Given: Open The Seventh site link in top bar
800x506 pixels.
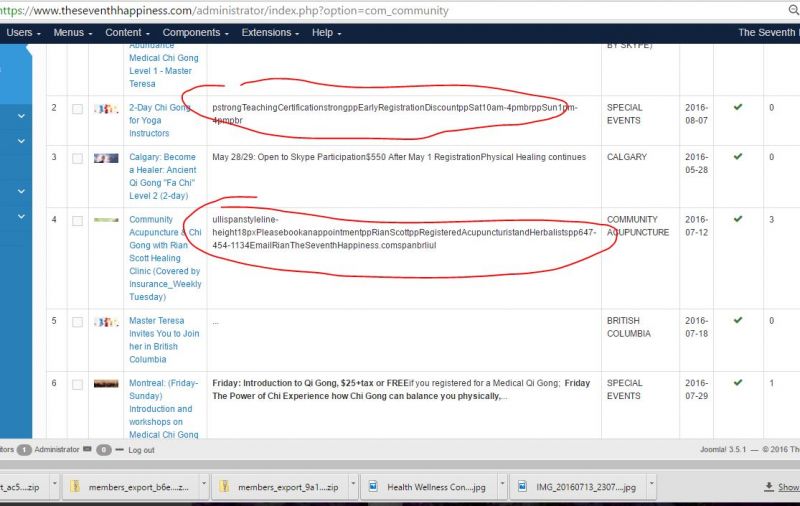Looking at the screenshot, I should click(x=769, y=33).
